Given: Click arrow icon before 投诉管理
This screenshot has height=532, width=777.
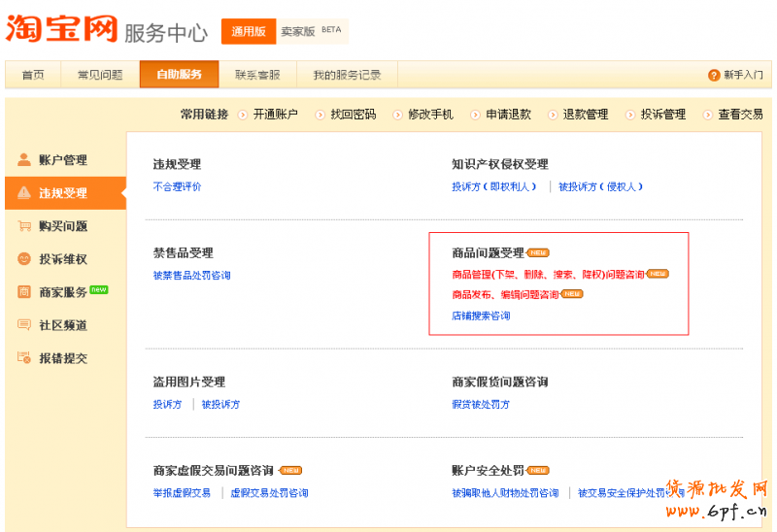Looking at the screenshot, I should [x=629, y=115].
